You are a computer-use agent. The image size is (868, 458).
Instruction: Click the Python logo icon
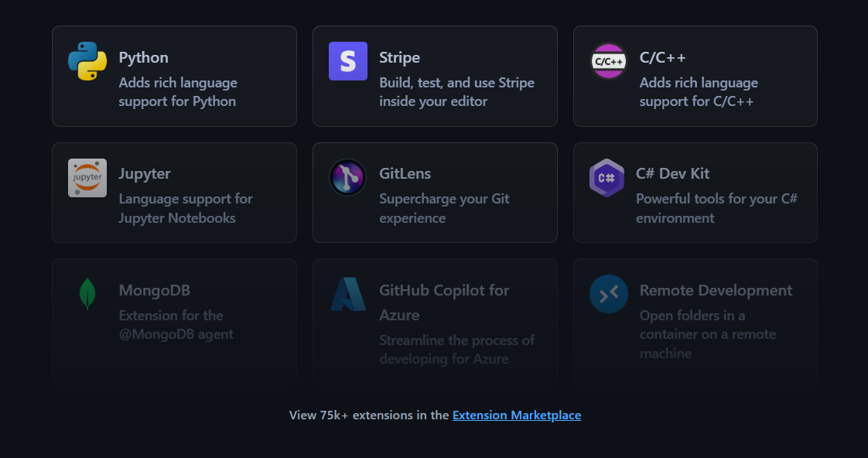point(87,61)
